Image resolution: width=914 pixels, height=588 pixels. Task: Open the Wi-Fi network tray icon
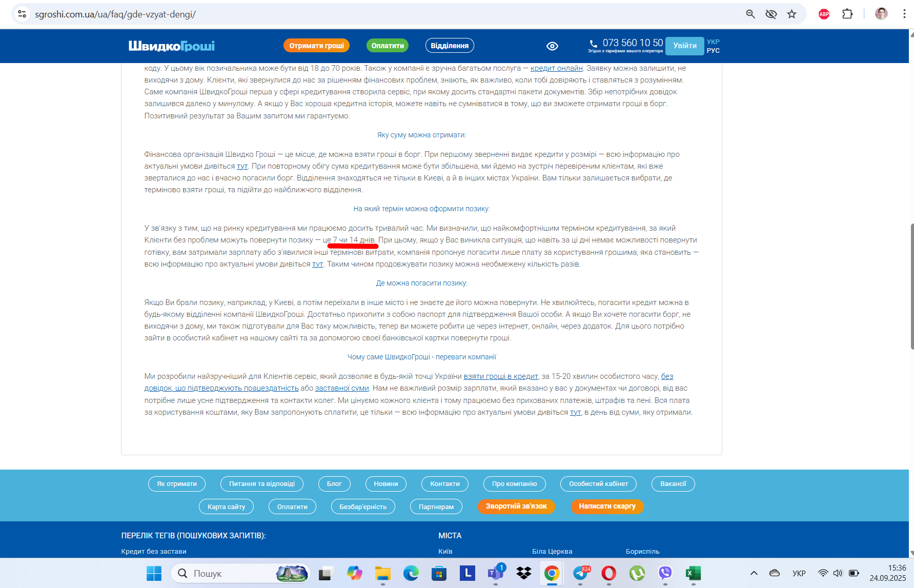pyautogui.click(x=823, y=573)
